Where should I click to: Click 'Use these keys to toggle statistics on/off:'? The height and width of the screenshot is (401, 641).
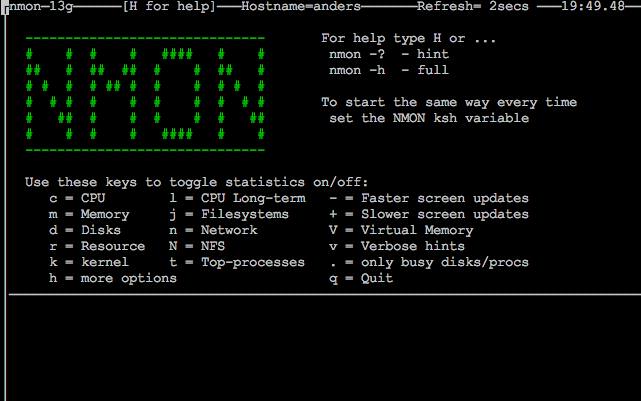click(197, 182)
